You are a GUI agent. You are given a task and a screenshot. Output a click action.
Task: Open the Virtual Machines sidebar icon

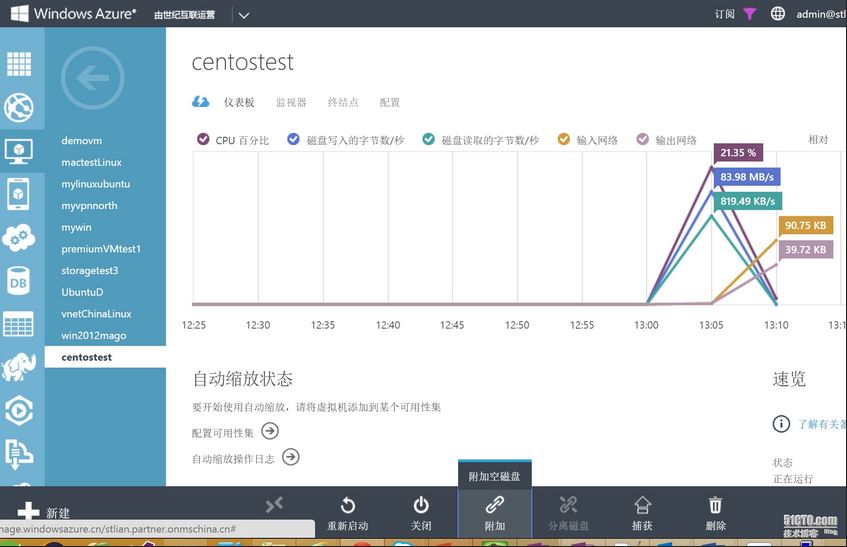(x=19, y=150)
